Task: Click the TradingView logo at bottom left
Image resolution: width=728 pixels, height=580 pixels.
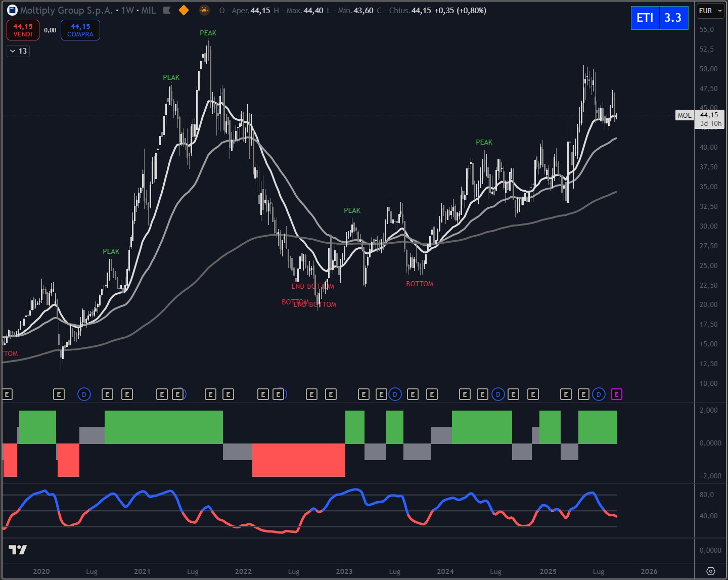Action: [x=18, y=550]
